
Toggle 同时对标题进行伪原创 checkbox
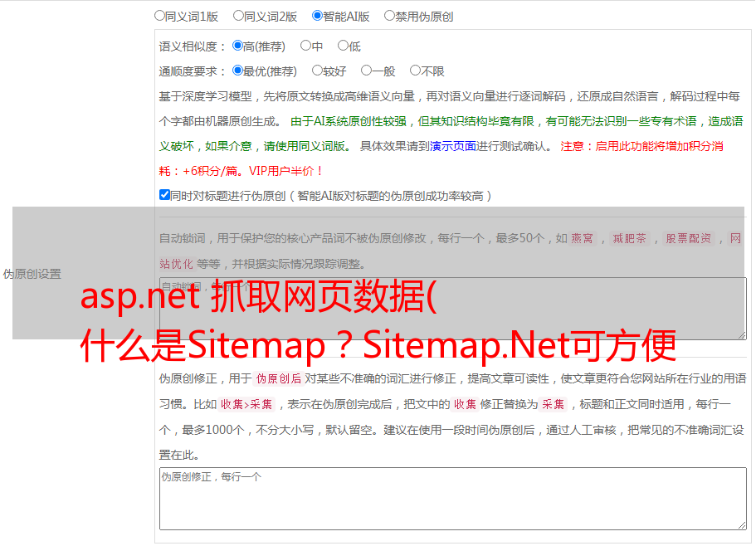tap(164, 195)
